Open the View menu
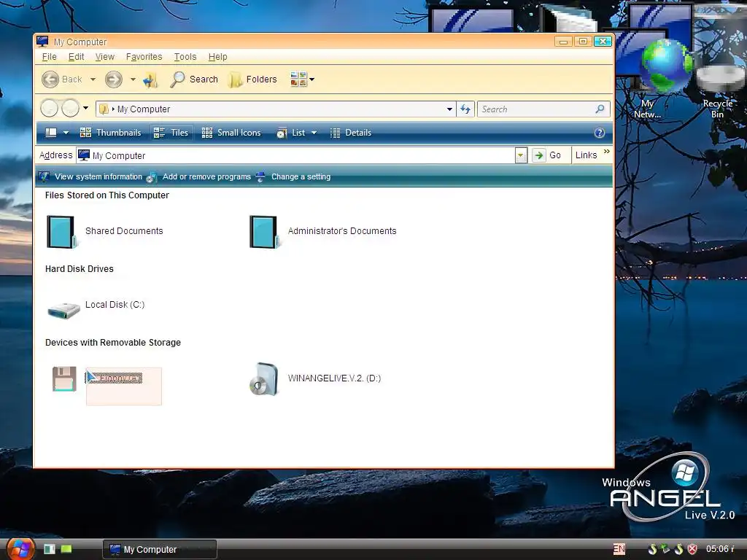 pos(105,57)
